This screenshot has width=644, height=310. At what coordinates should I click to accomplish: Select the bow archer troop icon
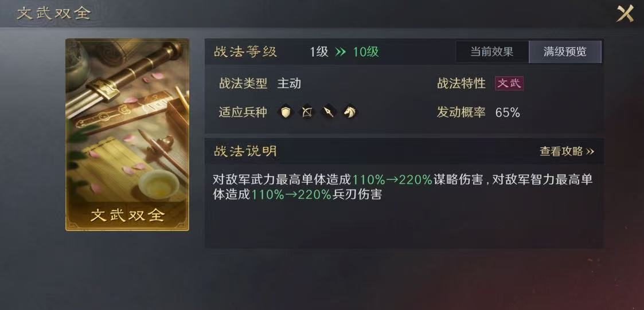pos(307,112)
